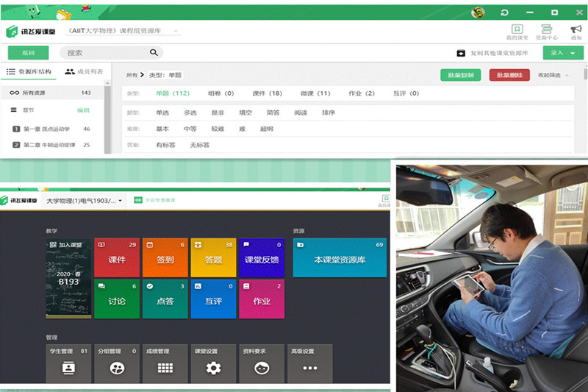
Task: Expand 大学物理(1)电气1903 class dropdown
Action: point(120,201)
